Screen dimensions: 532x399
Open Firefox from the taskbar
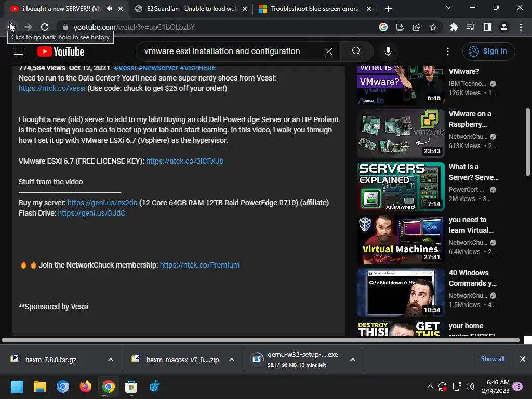click(x=86, y=387)
